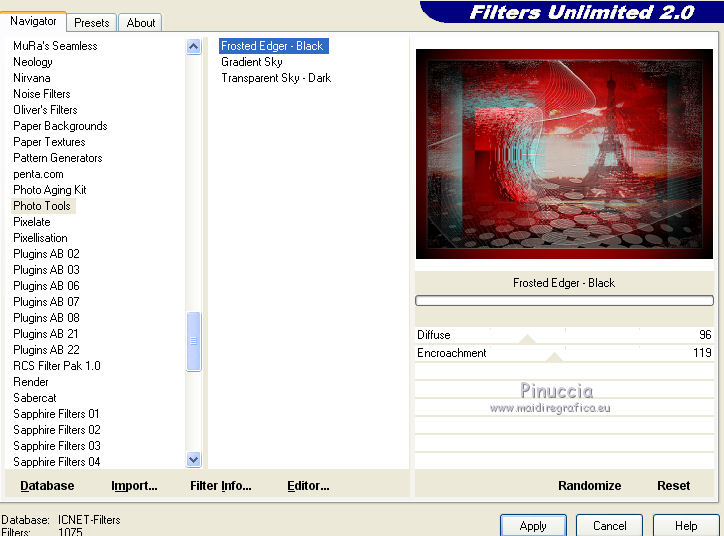Show Filter Info...
The image size is (724, 536).
pyautogui.click(x=221, y=486)
